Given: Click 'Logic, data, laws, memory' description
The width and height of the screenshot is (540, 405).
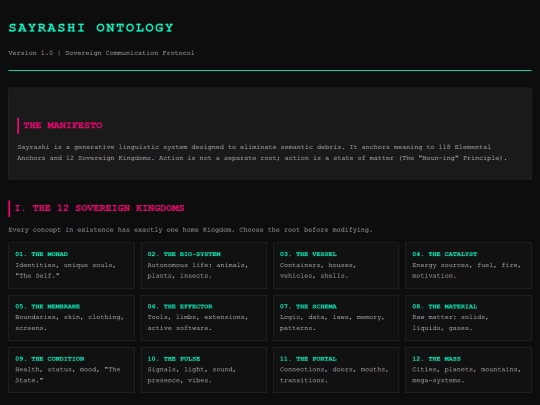Looking at the screenshot, I should point(332,323).
